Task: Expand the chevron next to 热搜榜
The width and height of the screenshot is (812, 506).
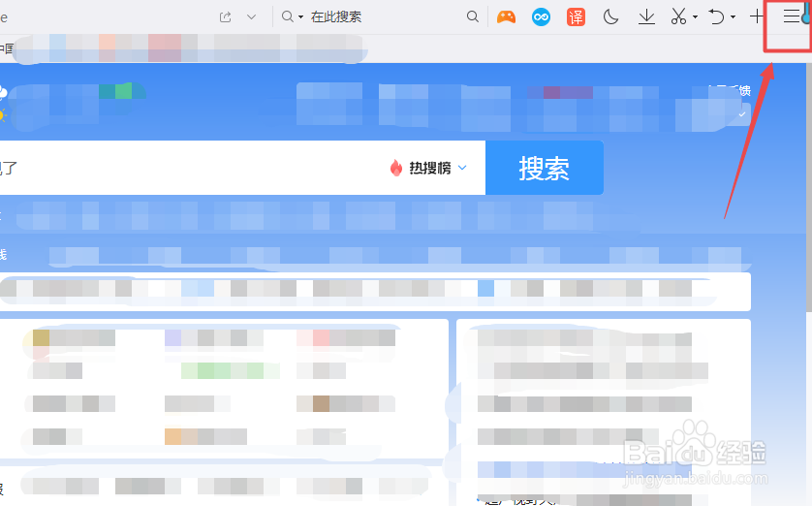Action: click(462, 168)
